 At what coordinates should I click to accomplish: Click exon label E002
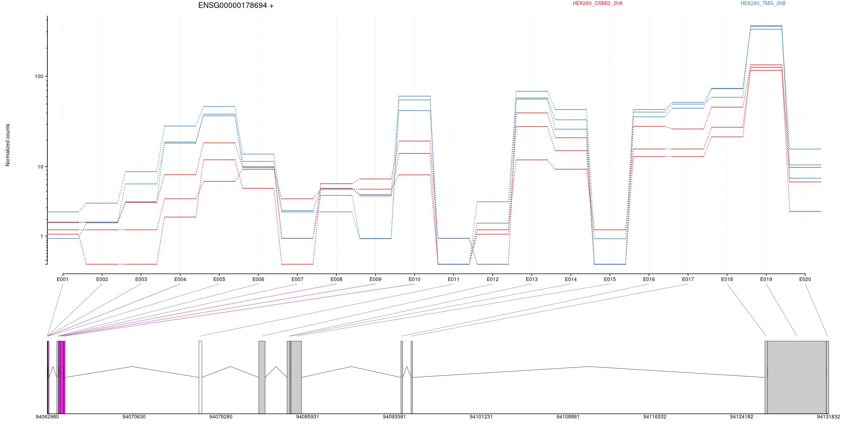pos(102,279)
